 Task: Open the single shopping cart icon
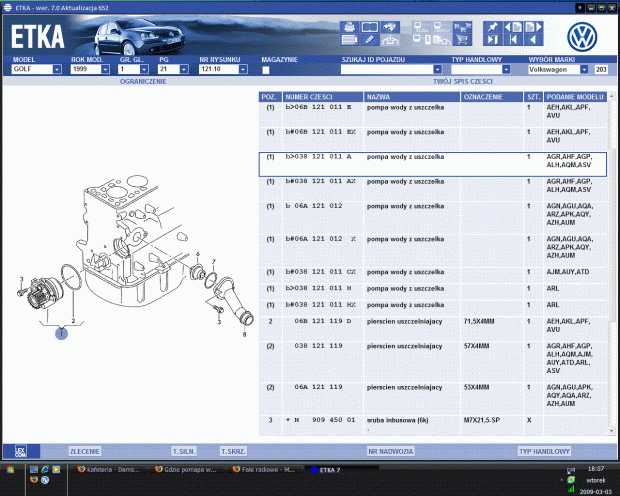click(462, 40)
